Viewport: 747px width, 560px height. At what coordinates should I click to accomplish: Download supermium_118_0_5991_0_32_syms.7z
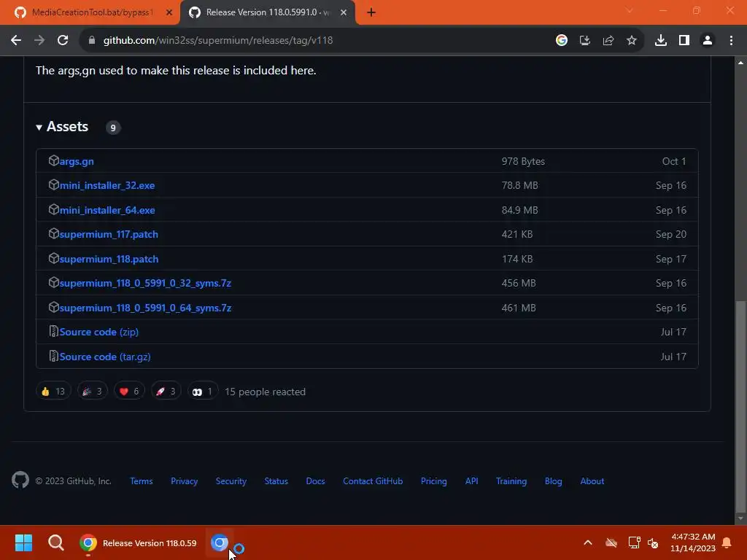click(145, 284)
